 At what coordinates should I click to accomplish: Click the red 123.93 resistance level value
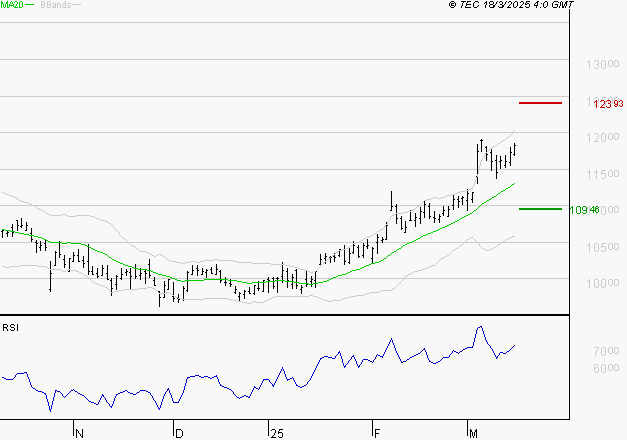pyautogui.click(x=608, y=104)
